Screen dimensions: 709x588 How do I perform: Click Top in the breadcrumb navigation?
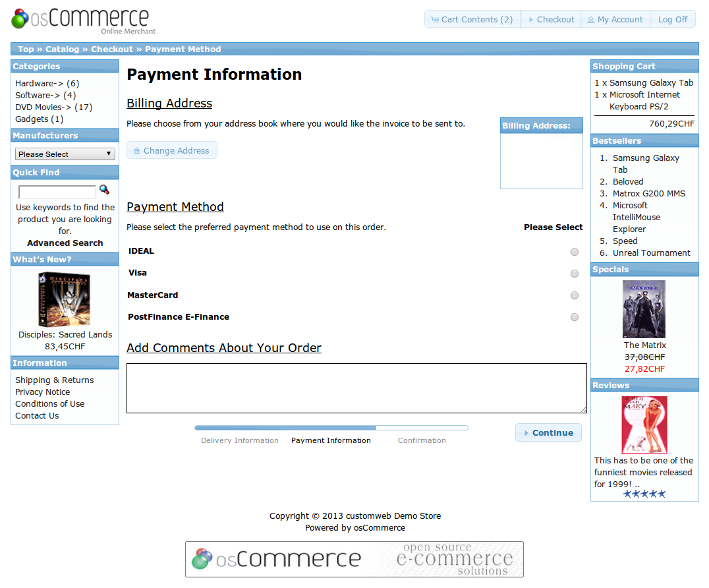[x=26, y=49]
